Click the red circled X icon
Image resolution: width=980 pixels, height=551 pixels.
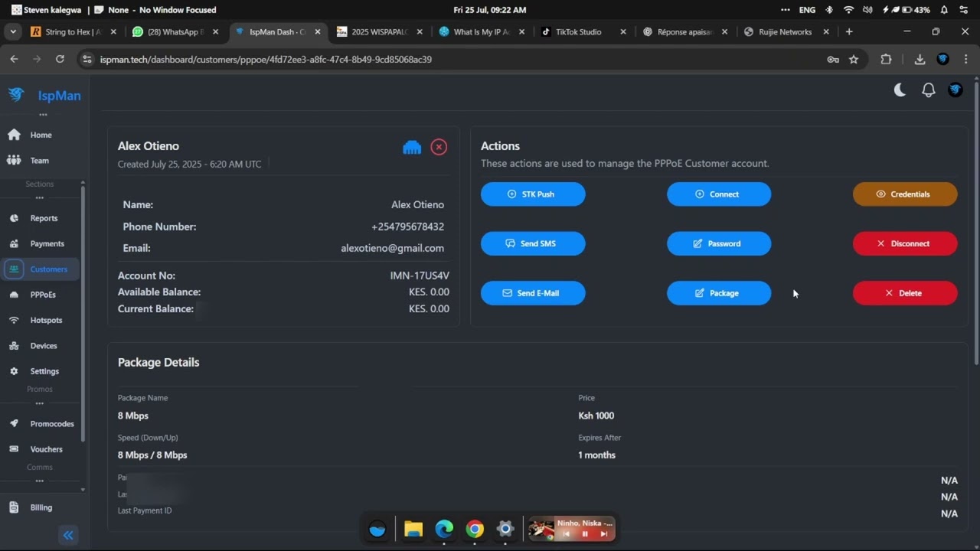coord(439,147)
